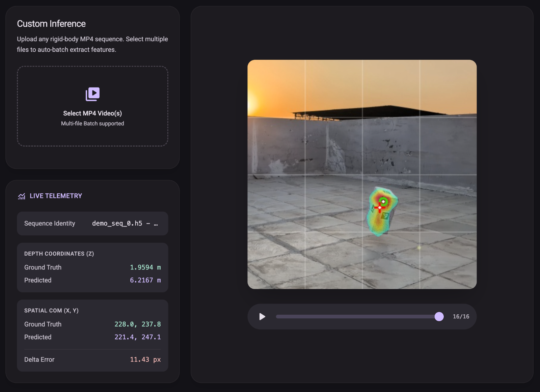Click the video upload icon

click(x=92, y=94)
